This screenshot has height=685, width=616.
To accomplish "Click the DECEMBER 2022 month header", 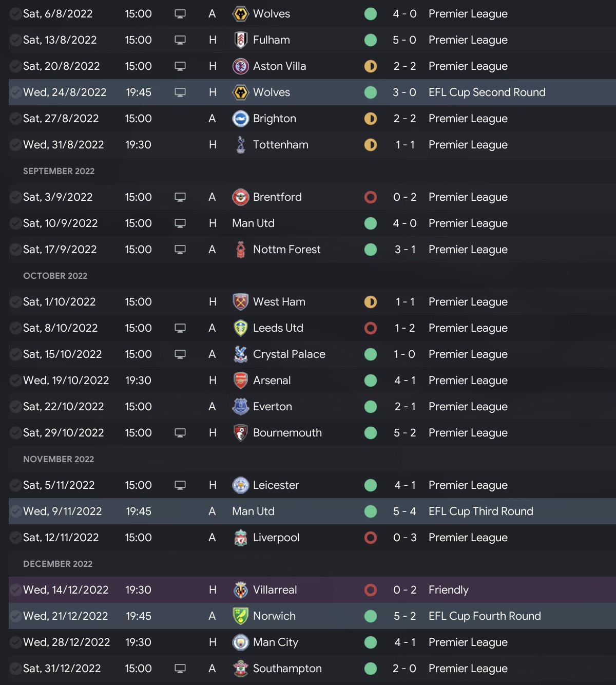I will 58,564.
